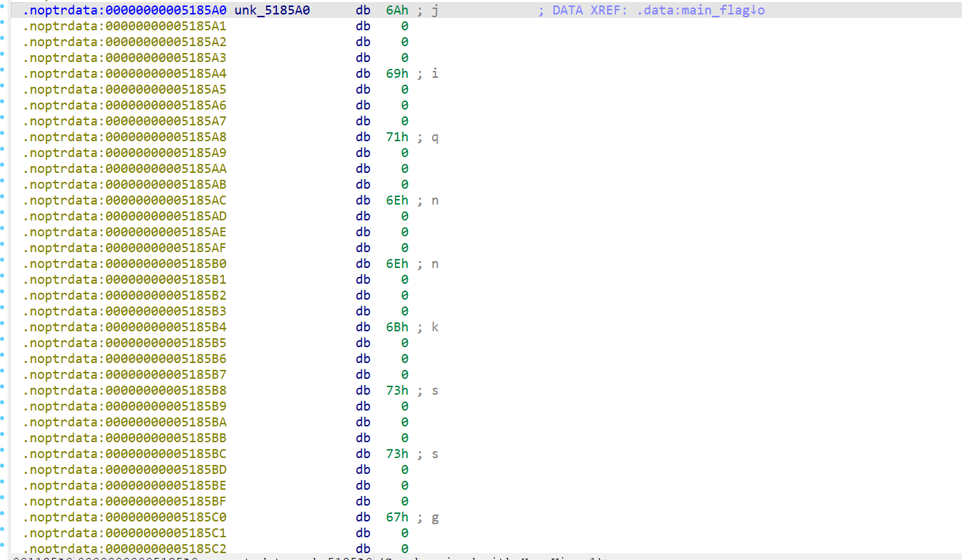
Task: Click address .noptrdata:00000000005185B3
Action: coord(125,311)
